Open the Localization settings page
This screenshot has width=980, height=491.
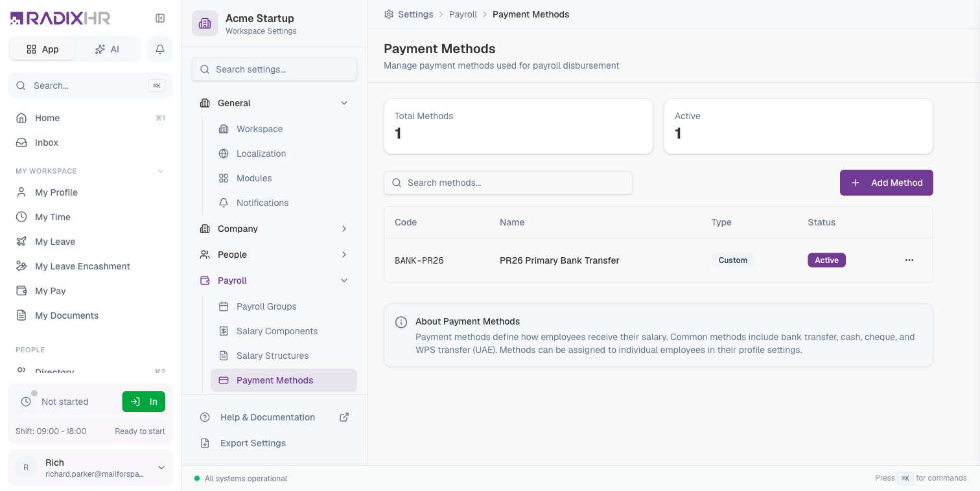284,154
